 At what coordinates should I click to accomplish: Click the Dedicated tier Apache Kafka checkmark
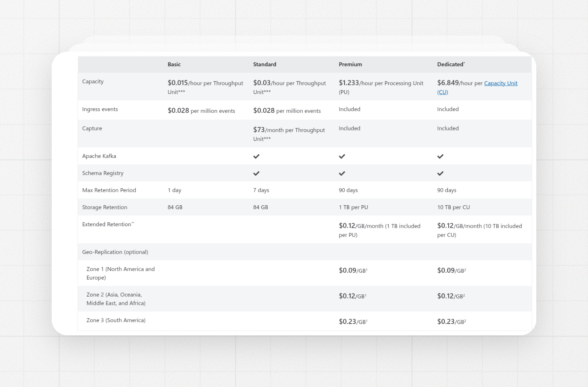click(441, 156)
